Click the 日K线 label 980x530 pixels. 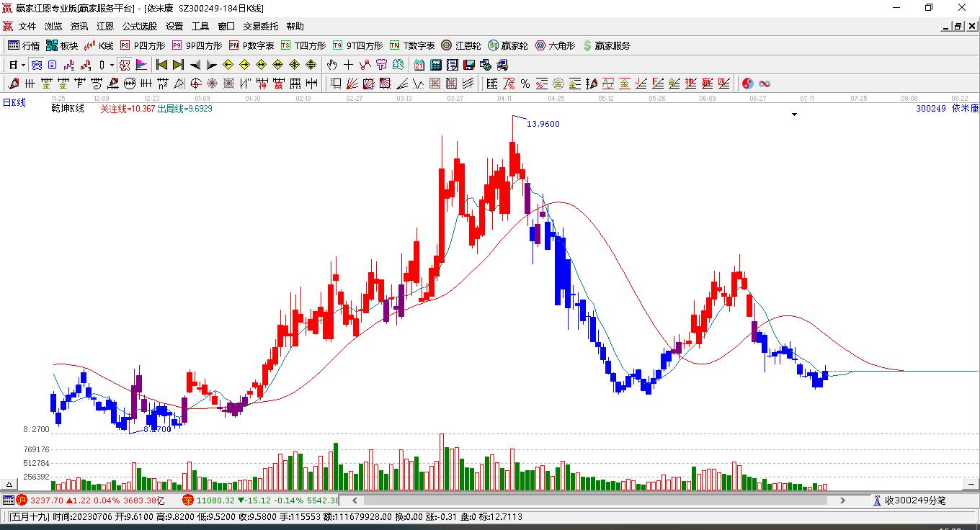click(x=14, y=103)
